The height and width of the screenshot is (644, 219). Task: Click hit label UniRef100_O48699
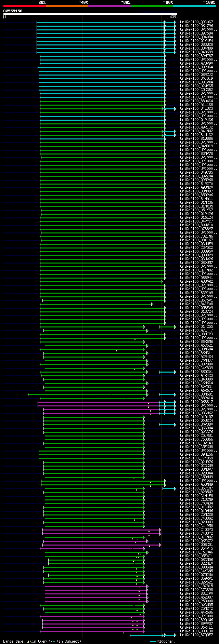[196, 52]
